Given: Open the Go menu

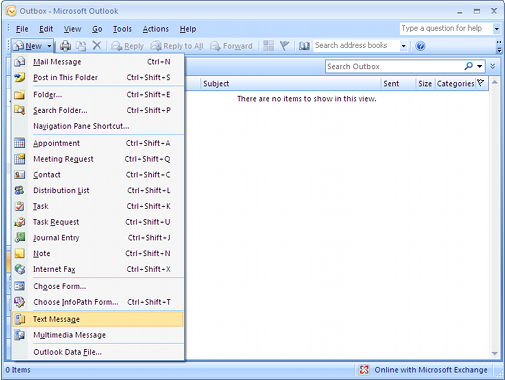Looking at the screenshot, I should click(x=97, y=29).
